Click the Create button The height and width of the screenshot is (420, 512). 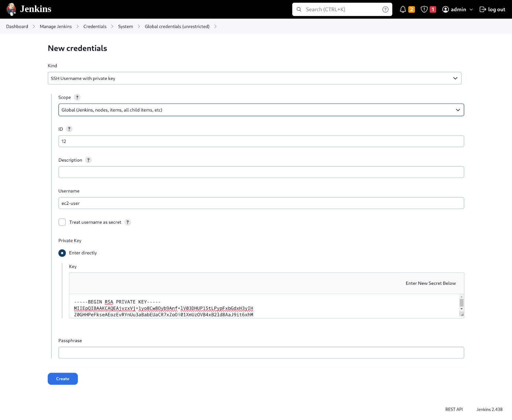tap(63, 379)
